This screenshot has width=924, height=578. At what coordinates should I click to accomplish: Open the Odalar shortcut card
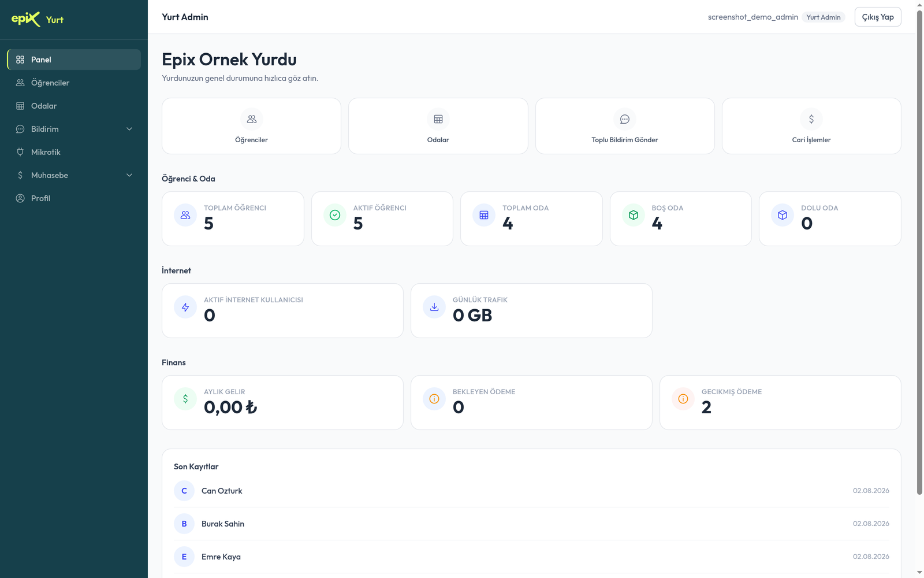coord(438,126)
